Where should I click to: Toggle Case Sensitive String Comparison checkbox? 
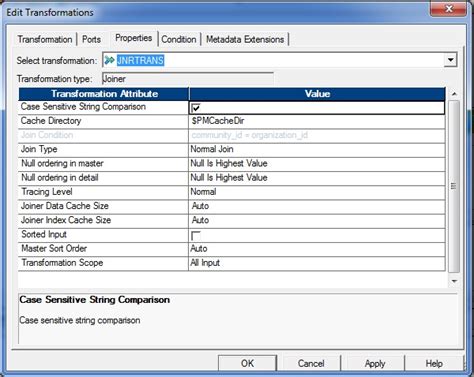coord(196,108)
